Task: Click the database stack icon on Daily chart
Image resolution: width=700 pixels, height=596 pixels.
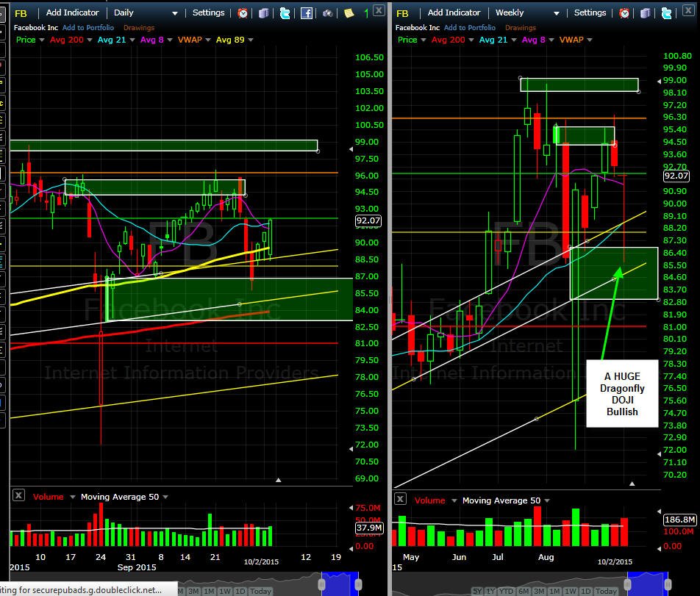Action: click(264, 13)
